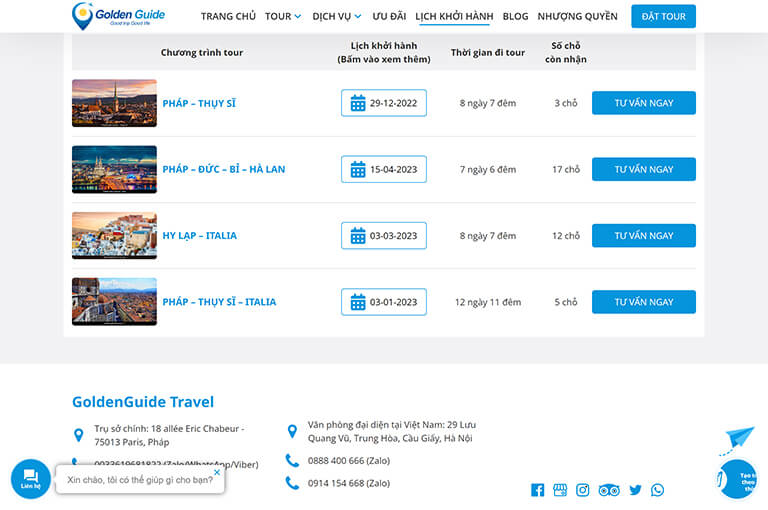Click the GoldenGuide Travel footer heading
The height and width of the screenshot is (510, 768).
tap(143, 402)
